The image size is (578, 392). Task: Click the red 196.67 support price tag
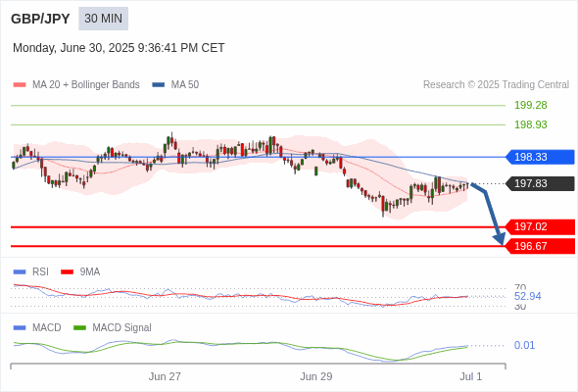point(540,246)
